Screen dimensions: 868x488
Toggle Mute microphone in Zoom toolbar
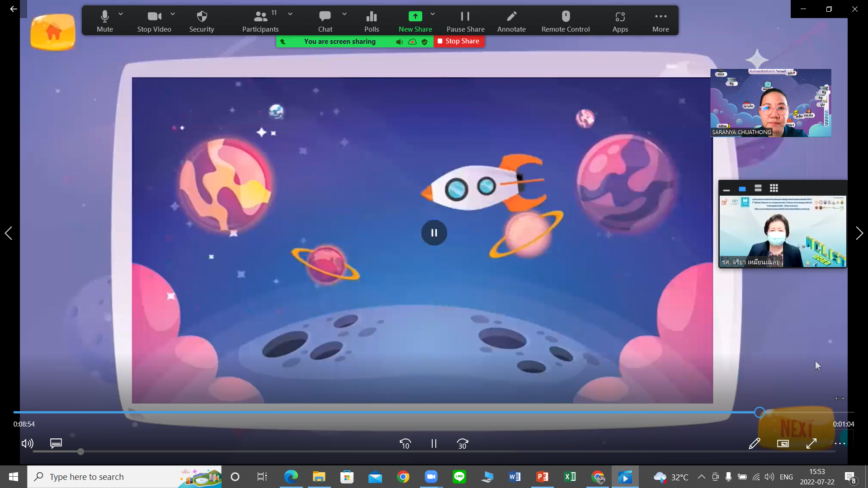pos(104,21)
